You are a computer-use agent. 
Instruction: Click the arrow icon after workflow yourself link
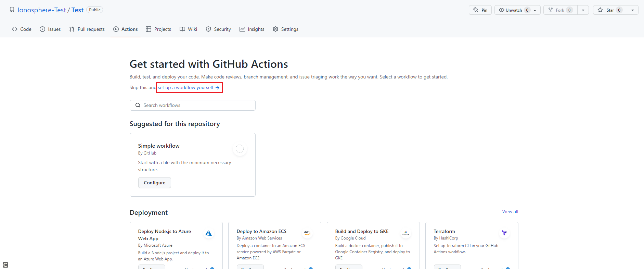point(217,88)
